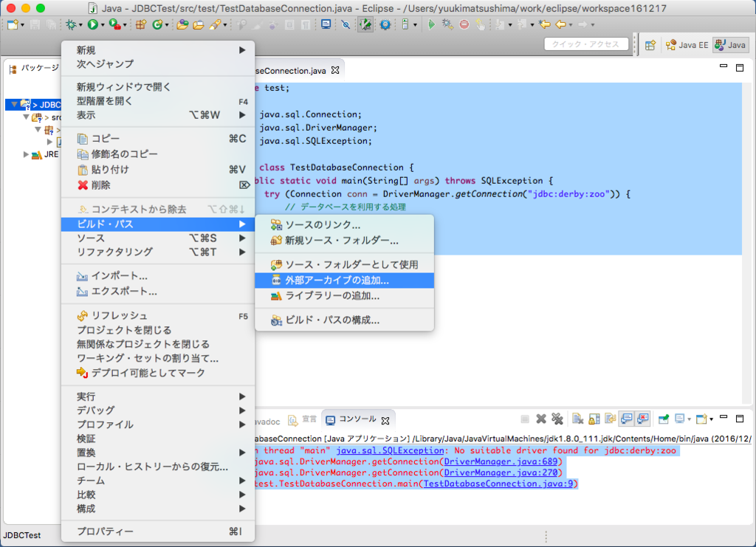
Task: Toggle console Scroll Lock icon
Action: pos(594,419)
